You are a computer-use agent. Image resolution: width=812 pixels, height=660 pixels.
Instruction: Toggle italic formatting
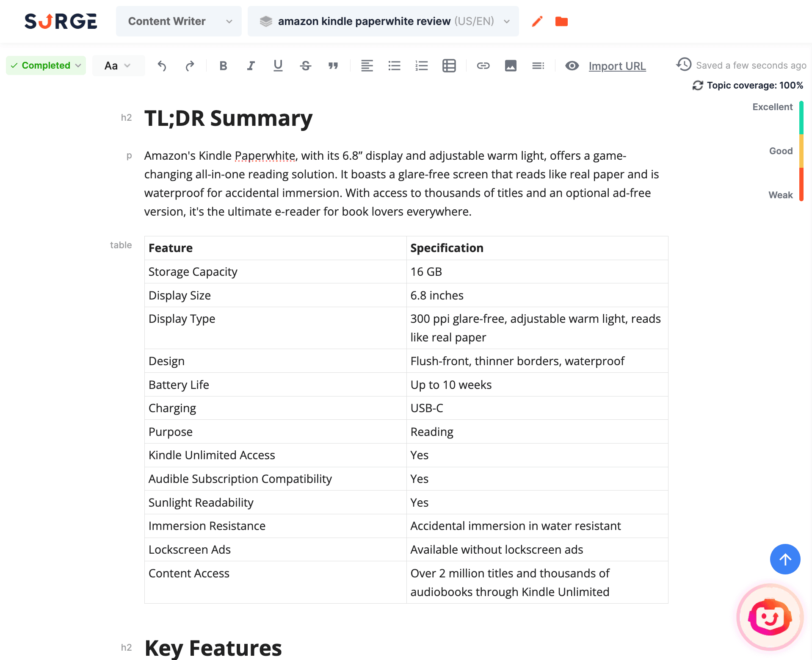tap(251, 66)
